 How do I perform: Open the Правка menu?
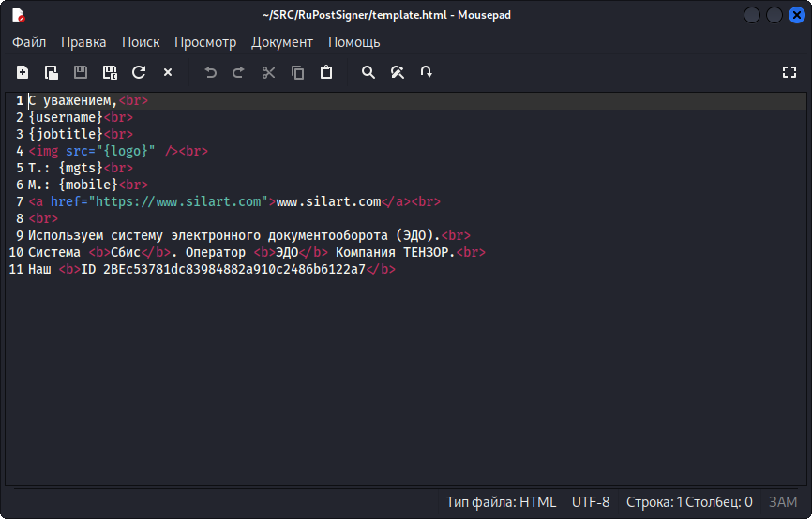[83, 42]
